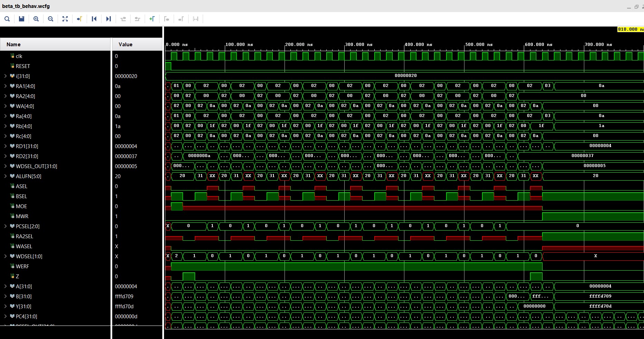Select the Rc[4:0] signal name
This screenshot has height=339, width=644.
[x=24, y=136]
